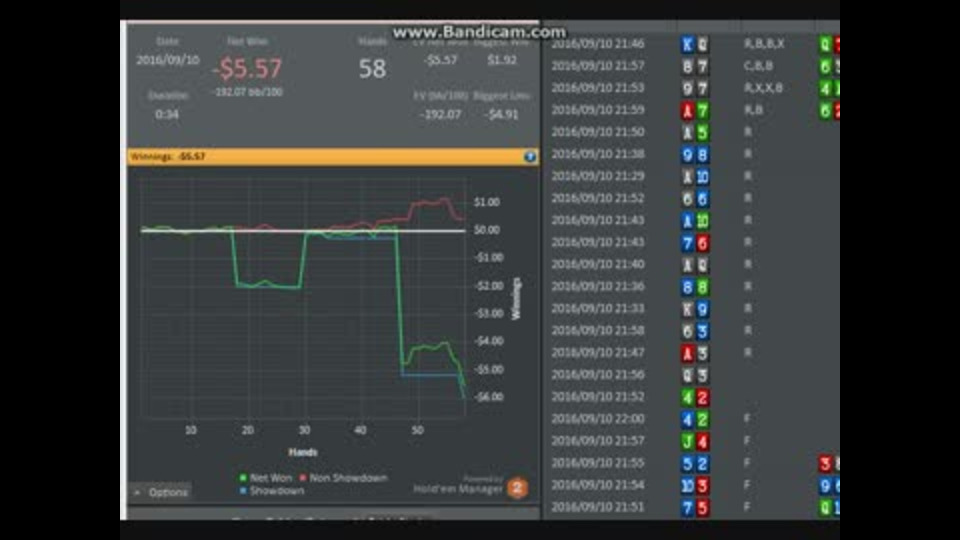Image resolution: width=960 pixels, height=540 pixels.
Task: Toggle the Non Showdown legend series
Action: coord(343,478)
